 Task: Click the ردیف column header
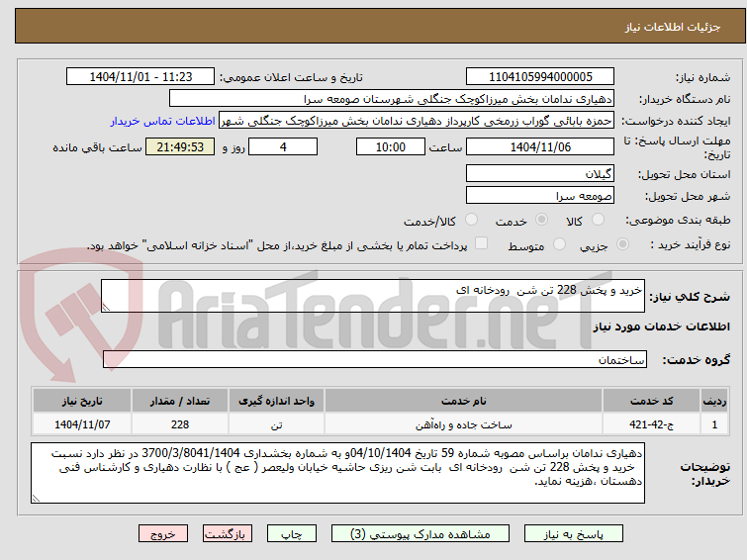(714, 401)
